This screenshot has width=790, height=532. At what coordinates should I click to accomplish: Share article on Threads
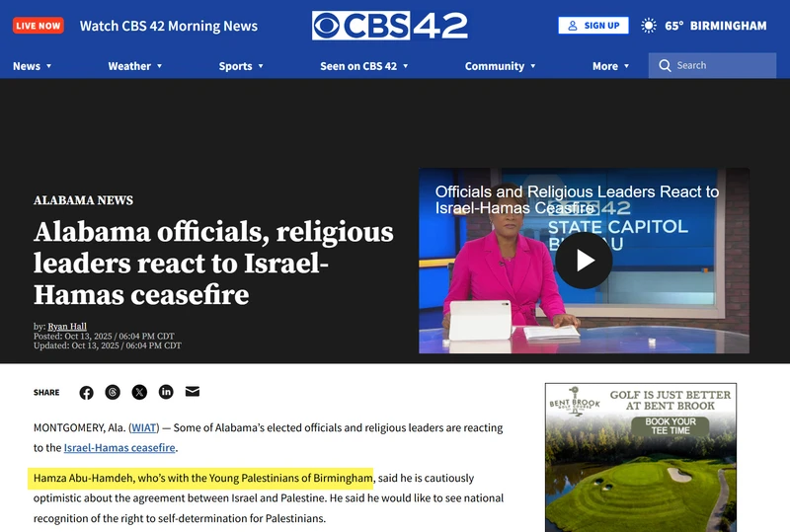click(x=113, y=392)
